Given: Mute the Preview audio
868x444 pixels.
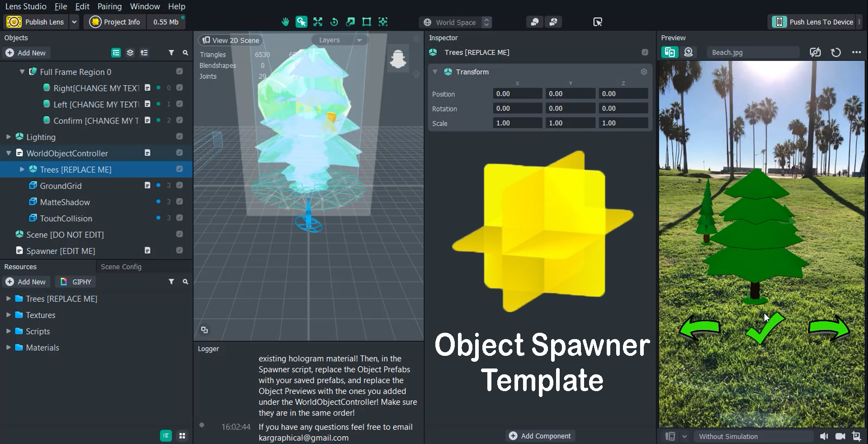Looking at the screenshot, I should click(x=824, y=436).
